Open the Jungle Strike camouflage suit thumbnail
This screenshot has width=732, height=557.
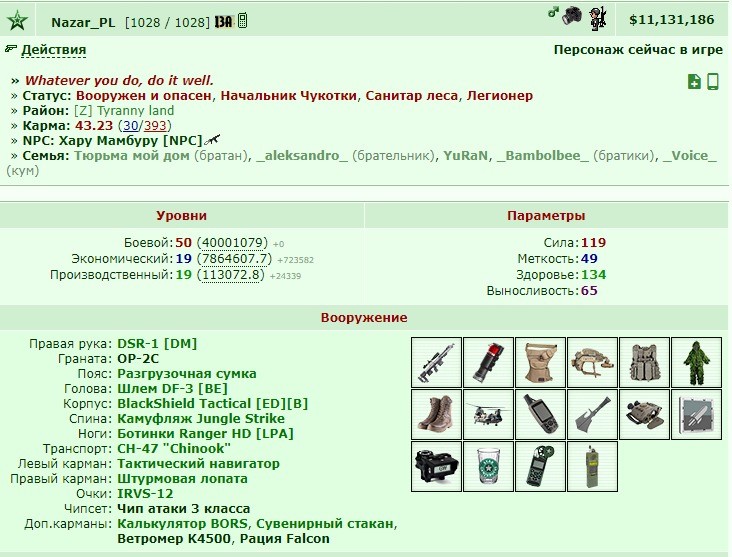pyautogui.click(x=697, y=362)
